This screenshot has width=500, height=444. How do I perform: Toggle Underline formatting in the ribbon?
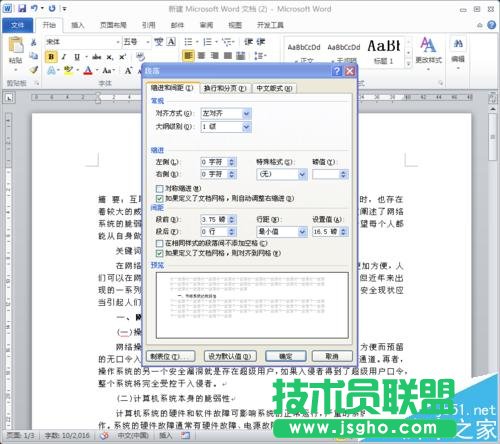pyautogui.click(x=77, y=57)
